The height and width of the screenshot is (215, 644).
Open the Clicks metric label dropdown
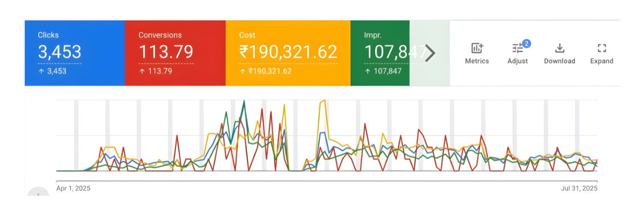point(48,35)
